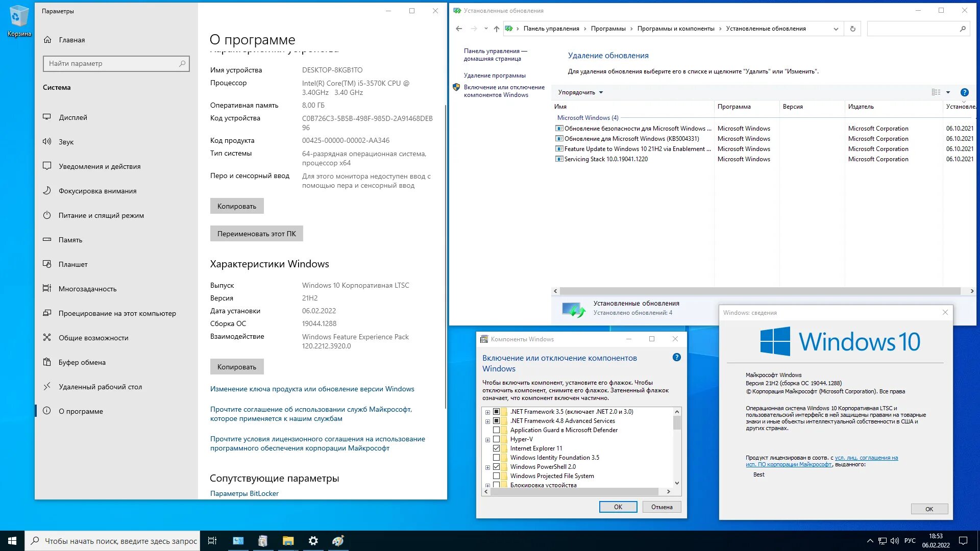Open Task View from the taskbar
This screenshot has width=980, height=551.
pos(212,541)
